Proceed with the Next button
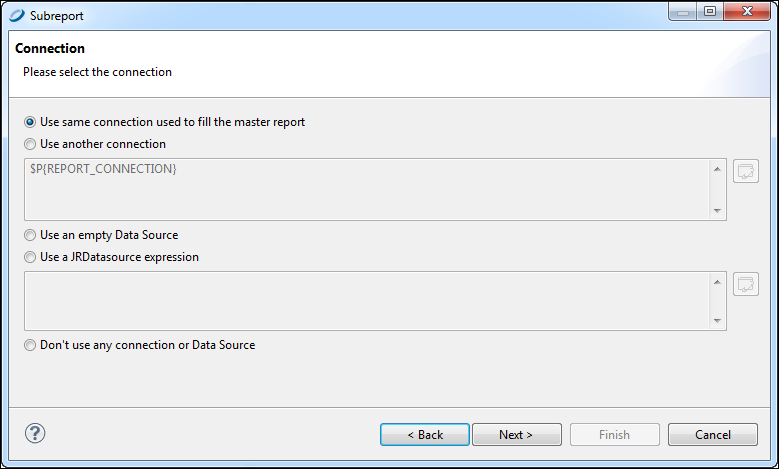Screen dimensions: 779x469 pos(517,435)
